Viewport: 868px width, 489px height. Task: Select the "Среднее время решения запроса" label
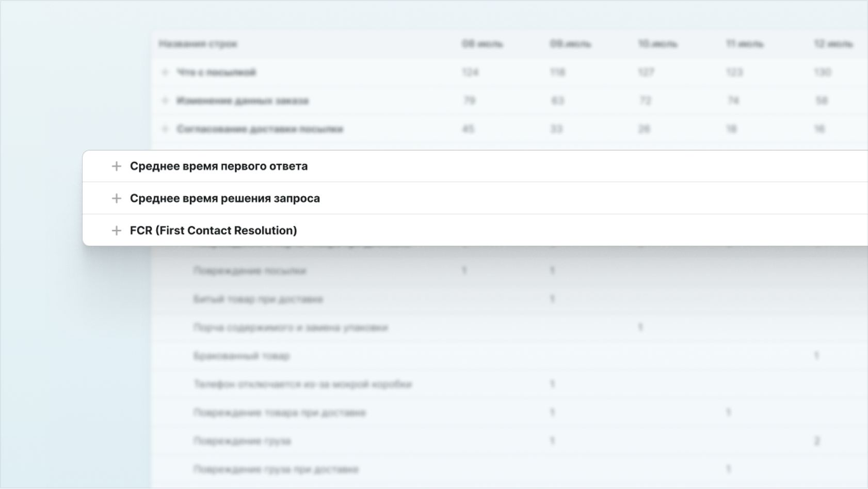[224, 198]
